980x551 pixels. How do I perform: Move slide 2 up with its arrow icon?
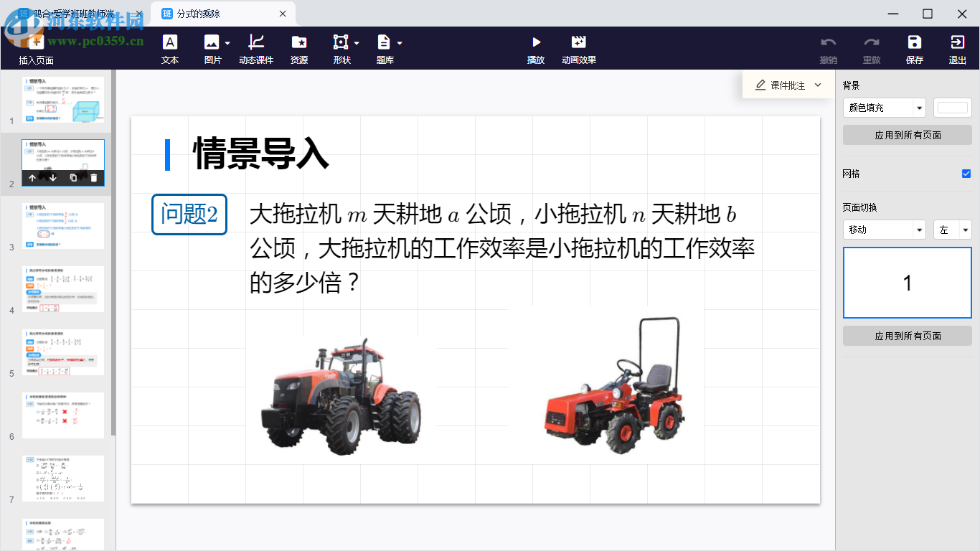(32, 177)
